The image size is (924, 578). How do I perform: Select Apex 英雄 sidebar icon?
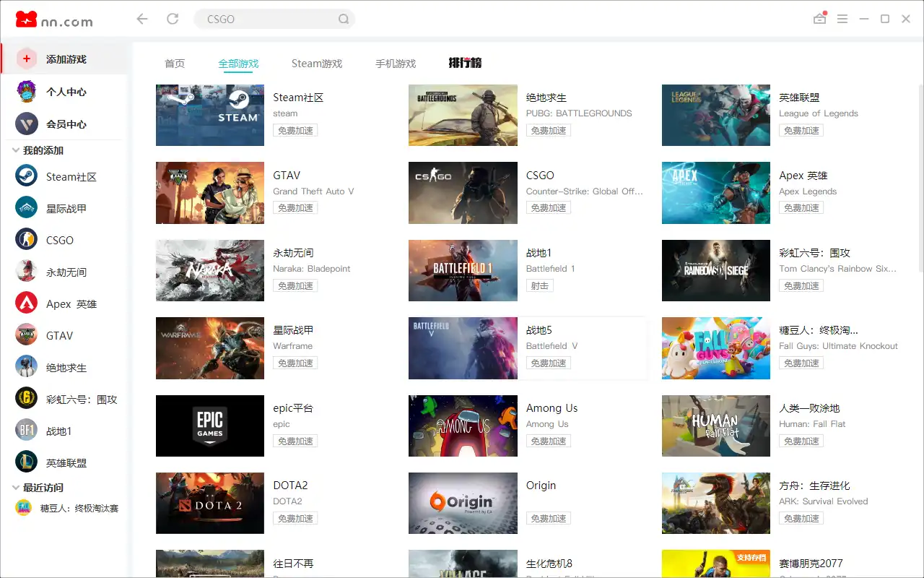(x=27, y=303)
